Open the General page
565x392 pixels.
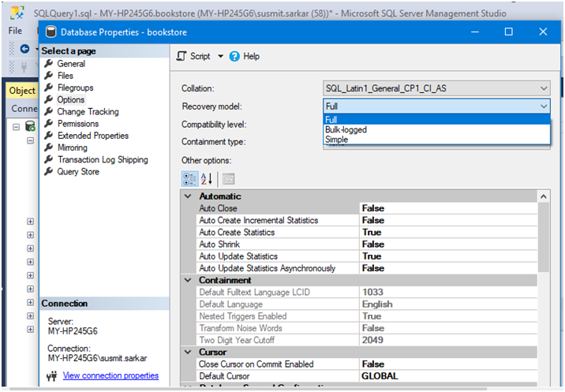[71, 64]
